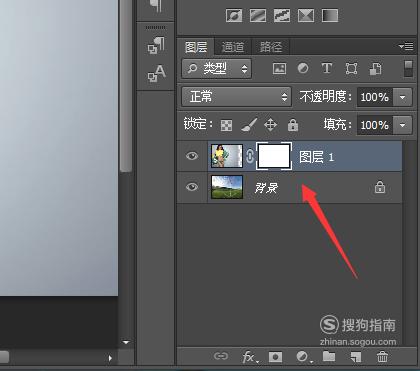
Task: Filter layers by smart object type
Action: click(376, 69)
